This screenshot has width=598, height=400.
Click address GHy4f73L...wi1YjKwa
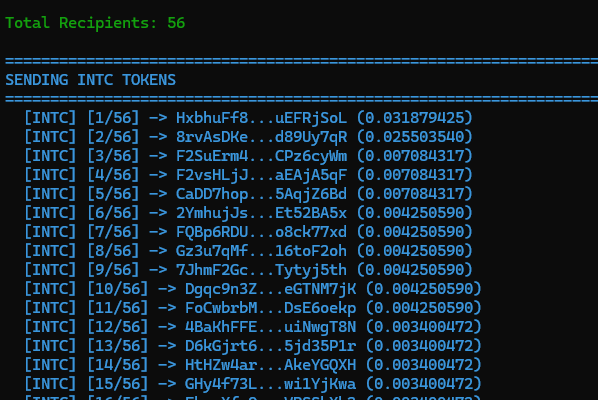point(270,384)
